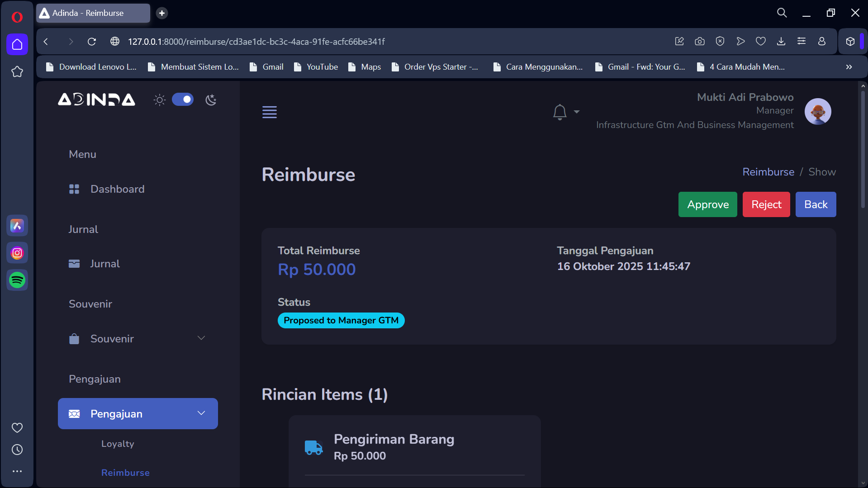Open the Dashboard menu item
Screen dimensions: 868x488
point(117,189)
